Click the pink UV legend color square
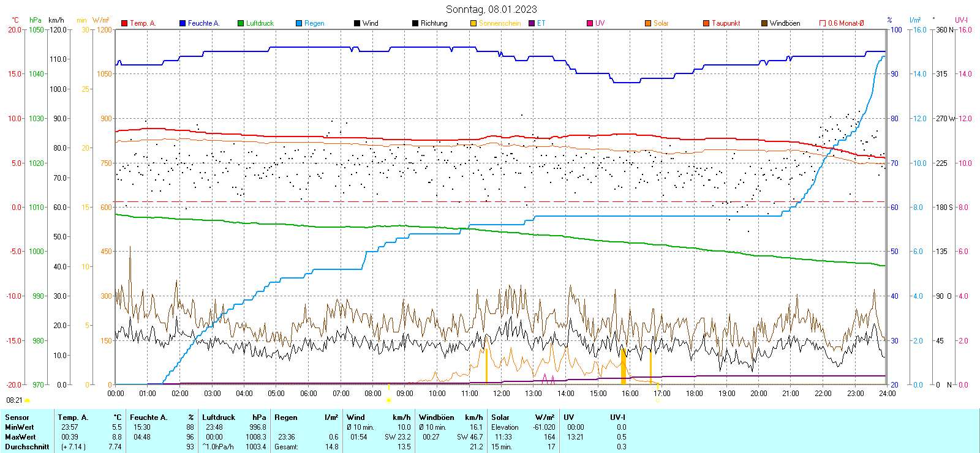The image size is (980, 453). [x=590, y=23]
